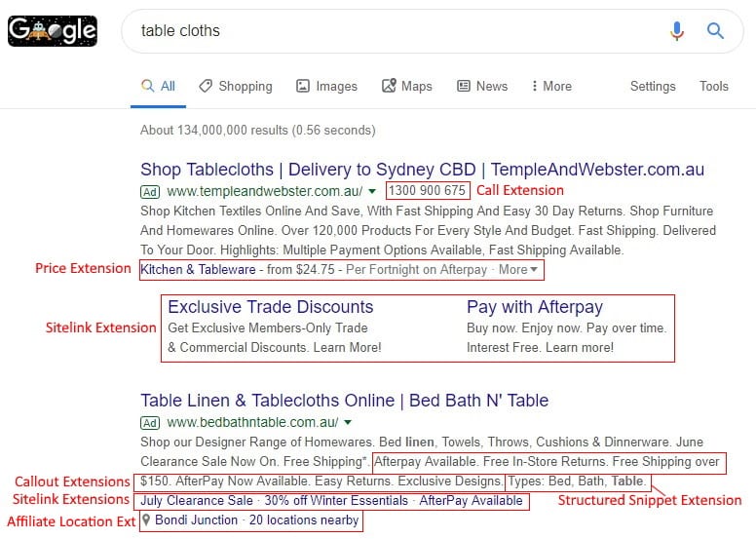Open the 30% off Winter Essentials sitelink
The image size is (756, 539).
[x=336, y=500]
